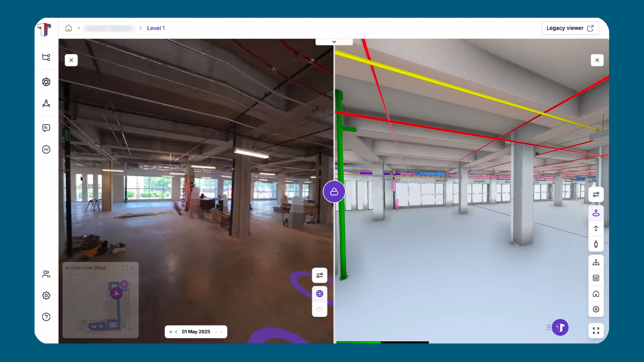
Task: Go to previous capture date arrow
Action: [x=176, y=332]
